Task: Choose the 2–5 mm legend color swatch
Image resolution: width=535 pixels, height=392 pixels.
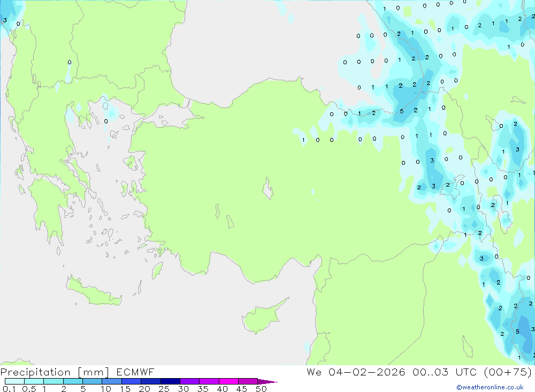Action: coord(73,381)
